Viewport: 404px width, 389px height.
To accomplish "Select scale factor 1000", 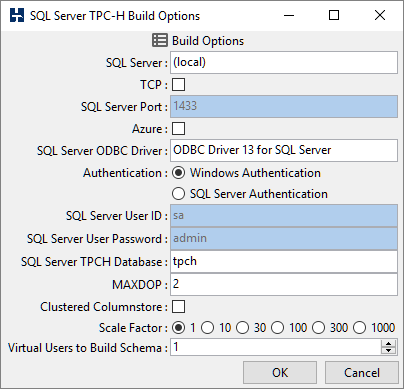I will [x=359, y=328].
